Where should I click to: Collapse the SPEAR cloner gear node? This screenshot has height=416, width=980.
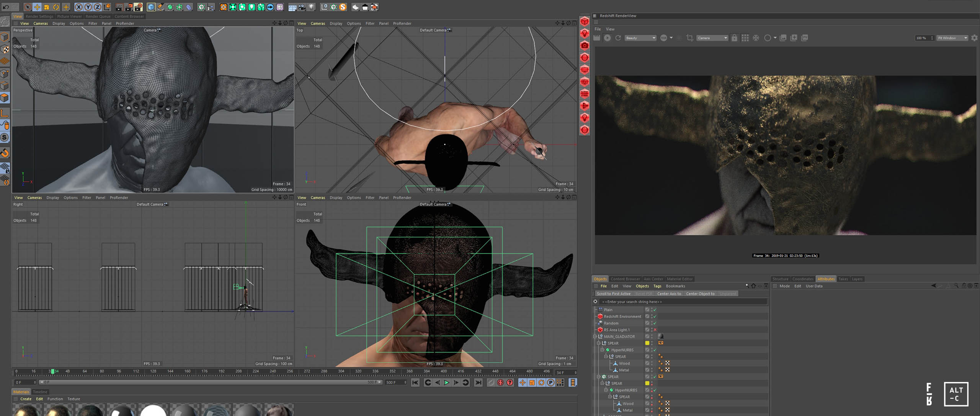pyautogui.click(x=599, y=377)
